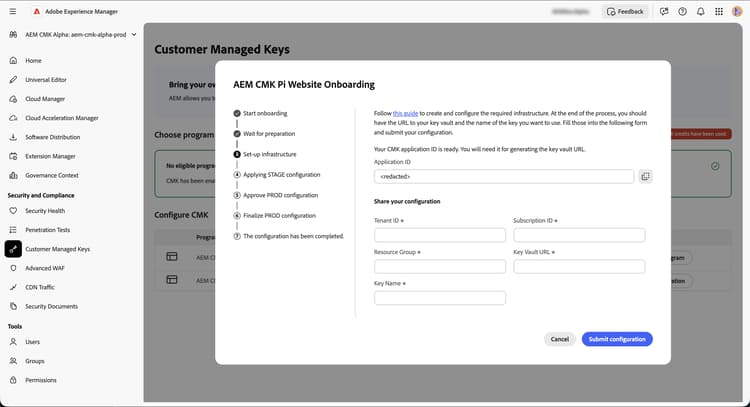The image size is (750, 407).
Task: Click the Software Distribution download icon
Action: (x=13, y=137)
